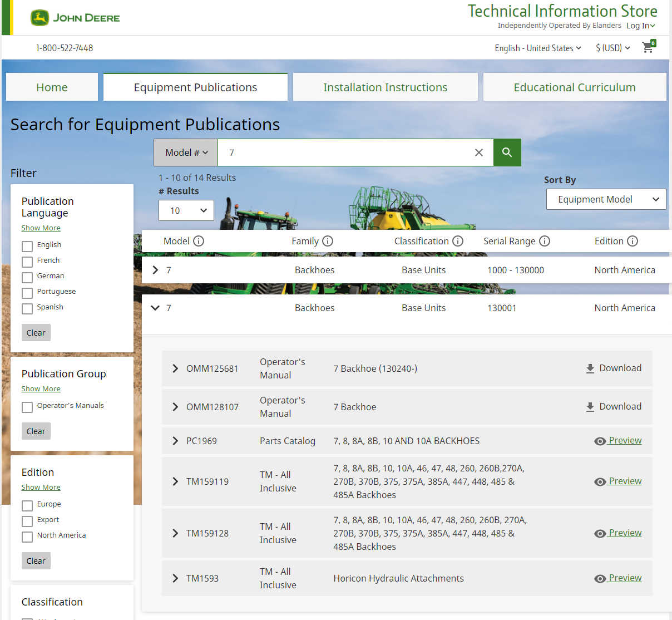Check the English language filter
The height and width of the screenshot is (620, 672).
click(x=27, y=247)
